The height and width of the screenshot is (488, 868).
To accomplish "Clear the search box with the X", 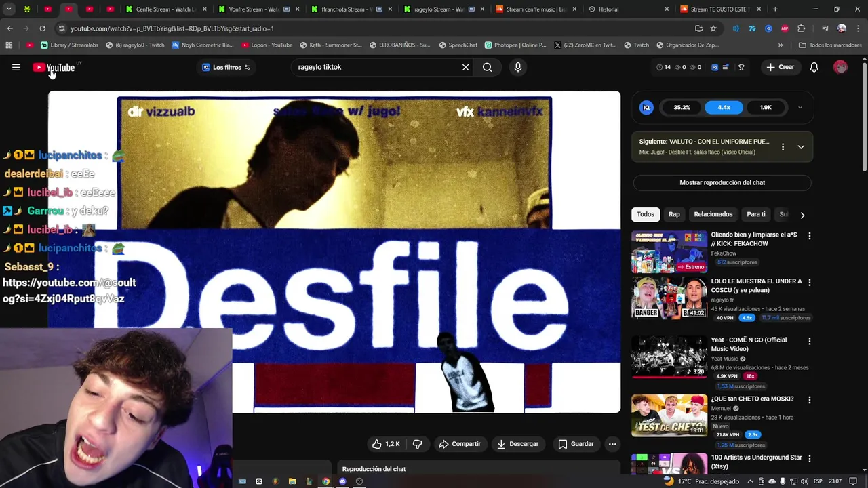I will click(x=465, y=67).
